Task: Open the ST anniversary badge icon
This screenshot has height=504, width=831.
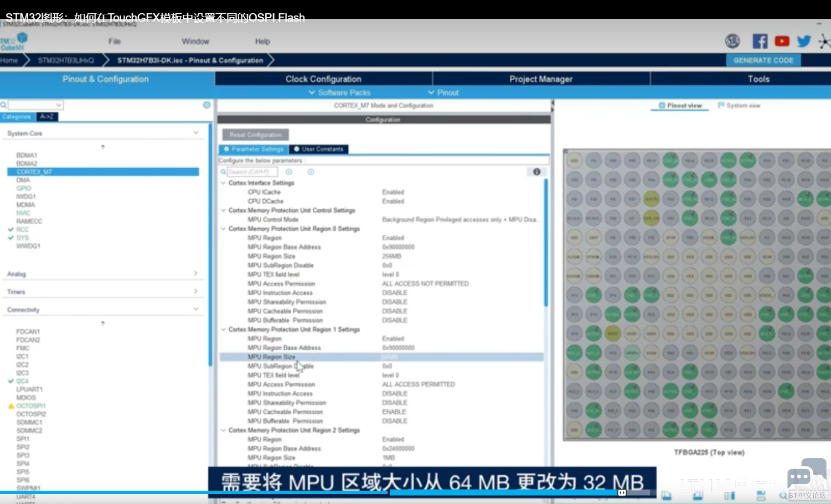Action: point(732,41)
